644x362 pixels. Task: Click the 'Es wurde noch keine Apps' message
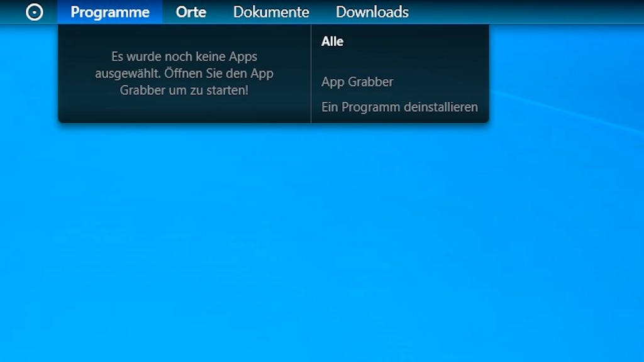pos(184,74)
